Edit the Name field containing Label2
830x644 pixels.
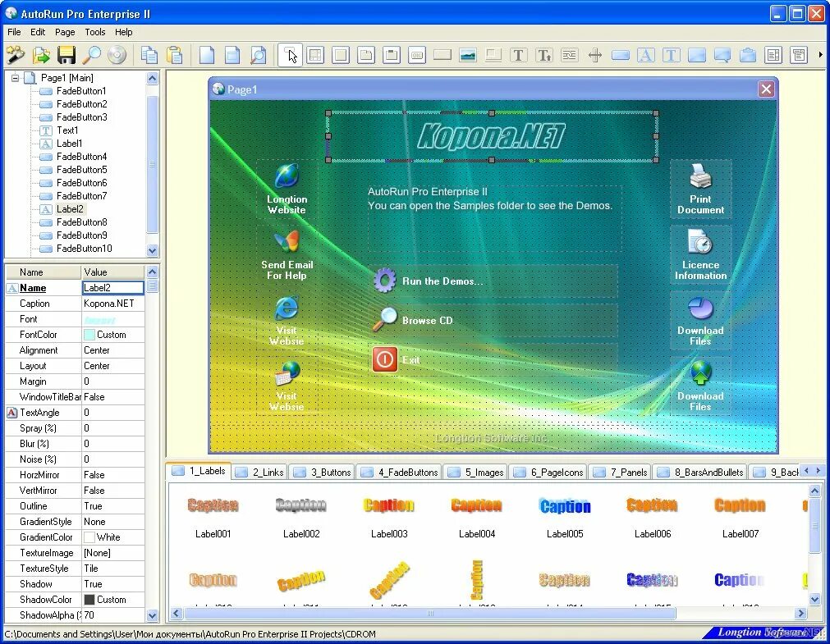click(x=112, y=288)
